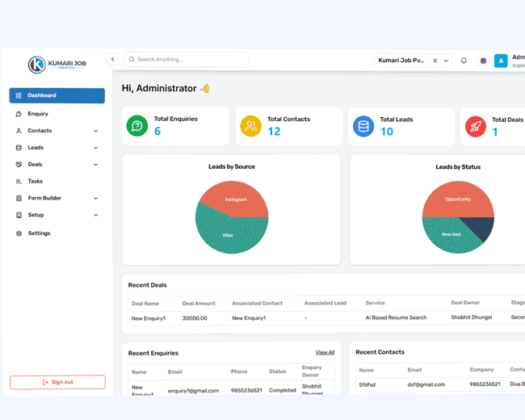Screen dimensions: 525x420
Task: Select the Instagram slice in Leads by Source
Action: [236, 199]
